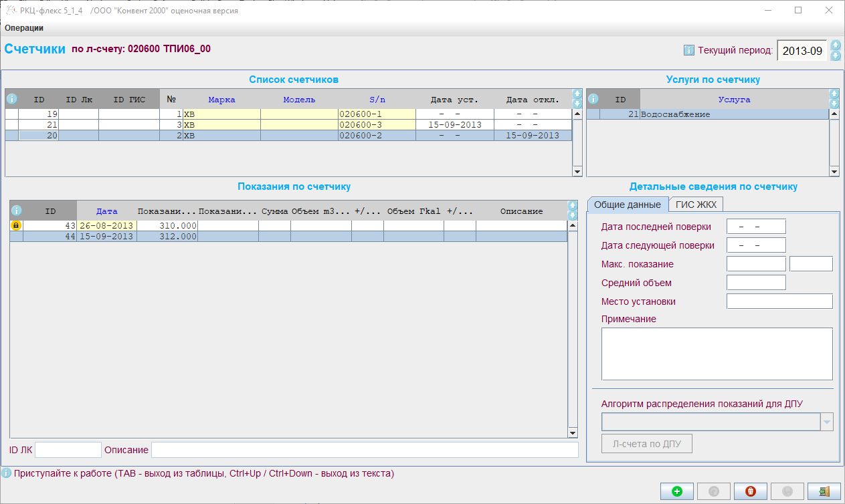The height and width of the screenshot is (504, 845).
Task: Sort meters by the Марка column header
Action: [221, 100]
